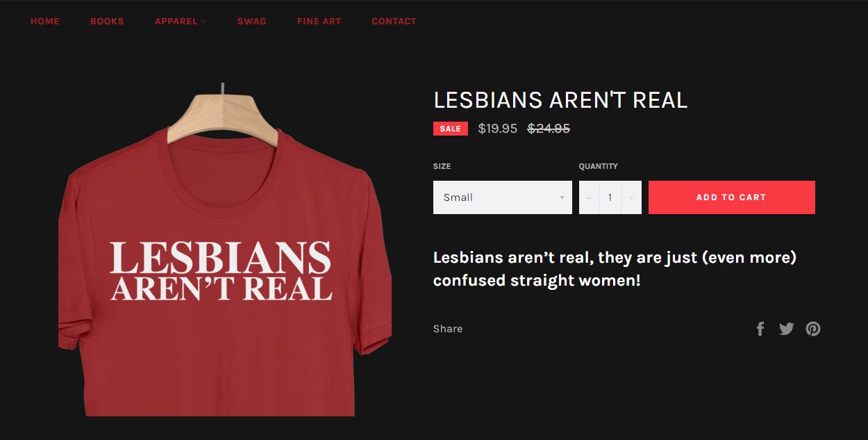Click the Add to Cart button

click(x=732, y=197)
